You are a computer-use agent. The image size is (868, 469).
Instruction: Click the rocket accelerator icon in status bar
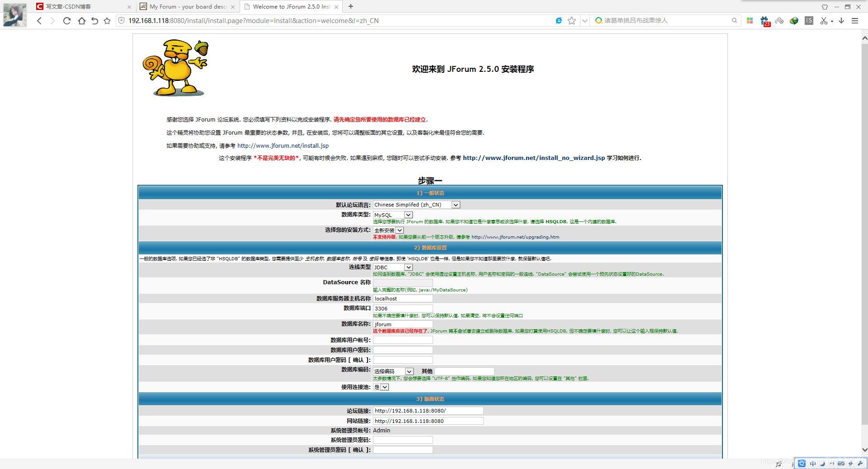[778, 464]
